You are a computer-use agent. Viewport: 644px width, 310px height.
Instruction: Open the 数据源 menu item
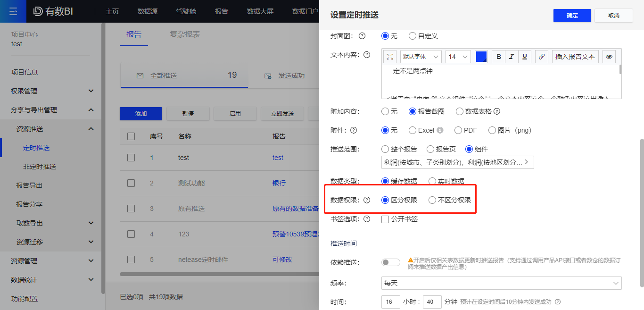[148, 11]
